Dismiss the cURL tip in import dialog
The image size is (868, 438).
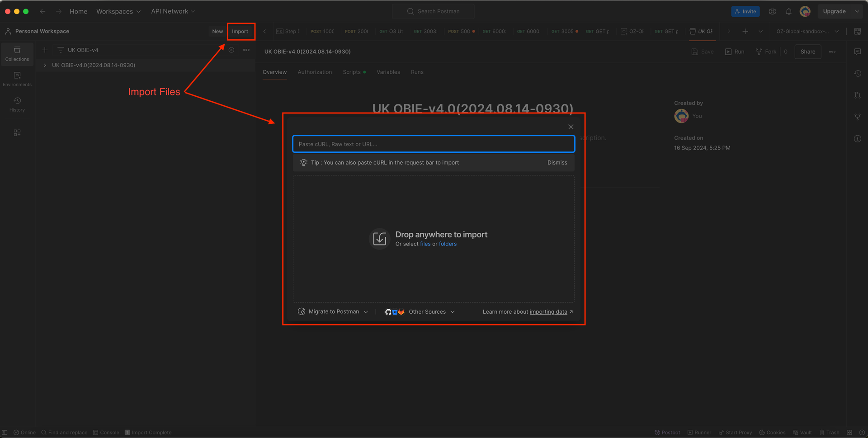(x=557, y=162)
